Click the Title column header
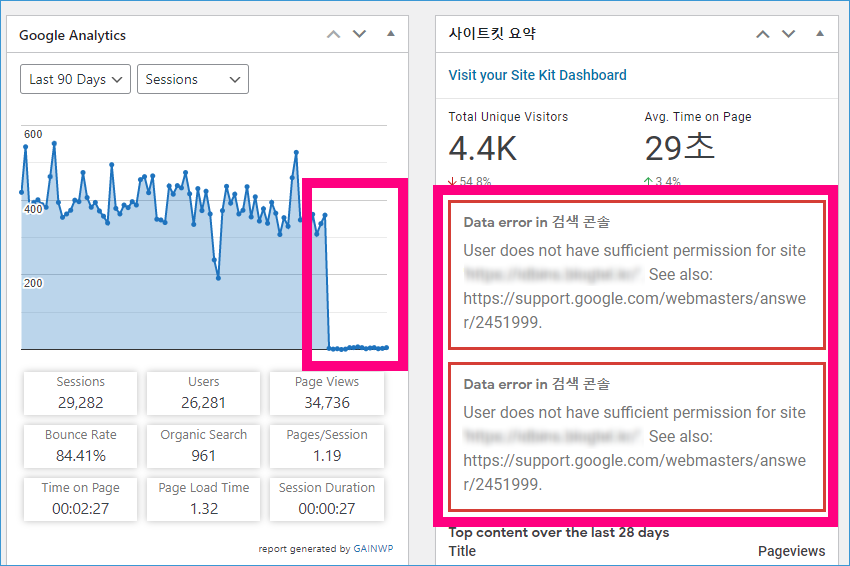The width and height of the screenshot is (850, 566). tap(462, 551)
